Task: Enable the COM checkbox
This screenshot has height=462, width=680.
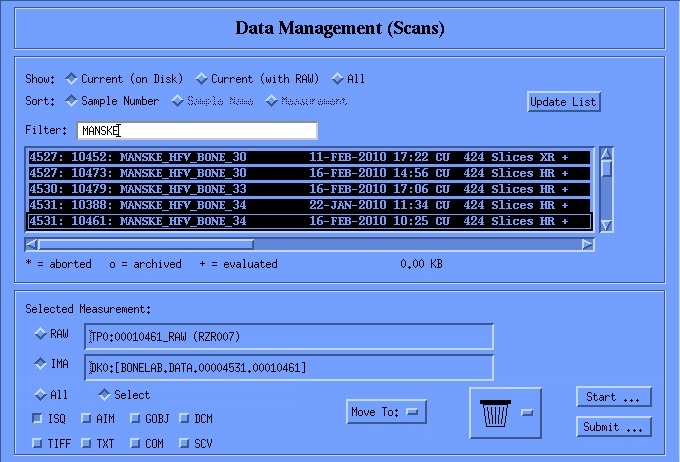Action: (135, 443)
